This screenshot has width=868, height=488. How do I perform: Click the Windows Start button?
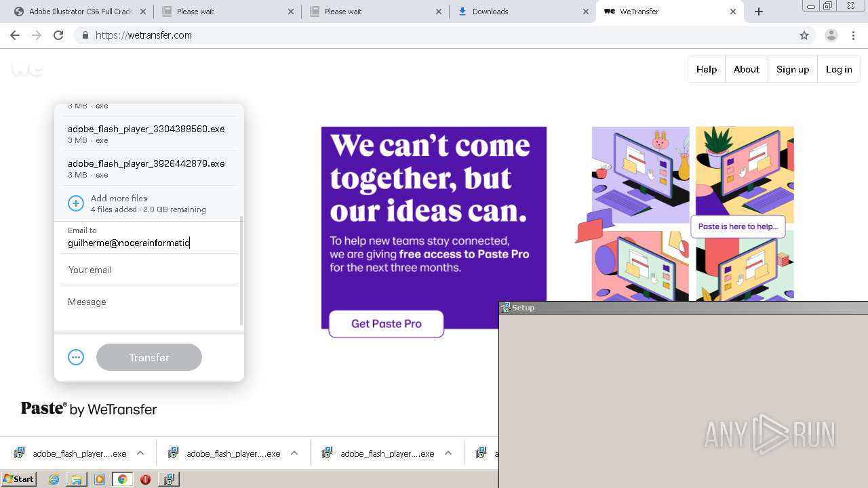(19, 479)
